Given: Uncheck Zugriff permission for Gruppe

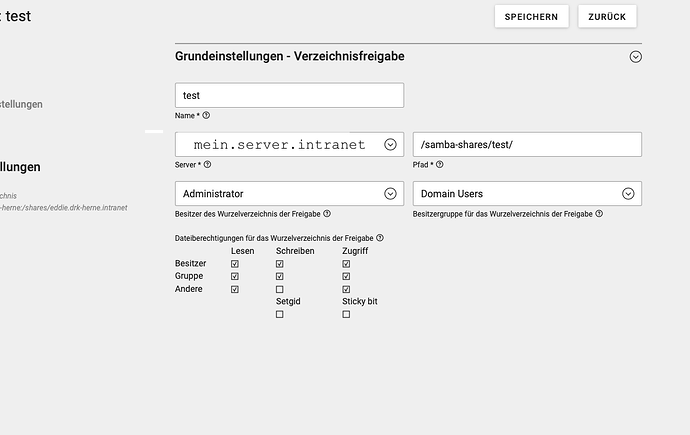Looking at the screenshot, I should click(x=346, y=277).
